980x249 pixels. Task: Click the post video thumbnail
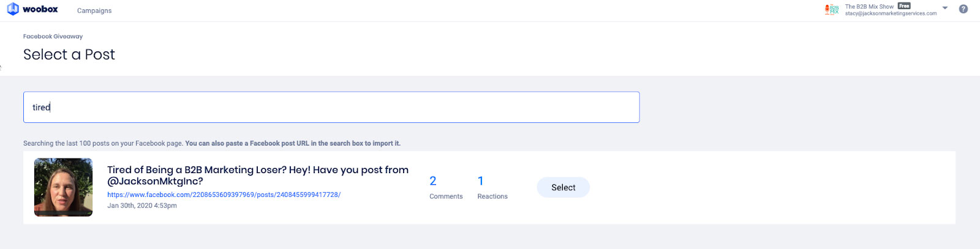(x=63, y=187)
